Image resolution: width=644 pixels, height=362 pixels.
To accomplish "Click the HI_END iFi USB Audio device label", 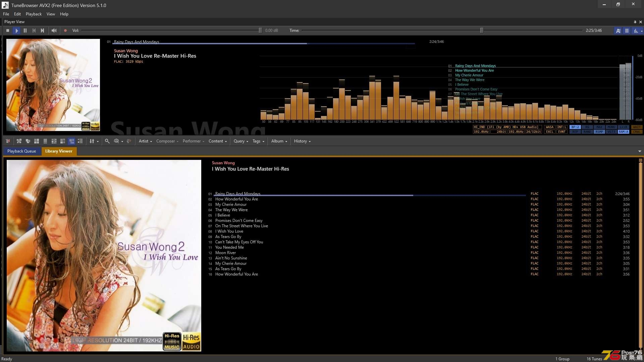I will (x=507, y=127).
